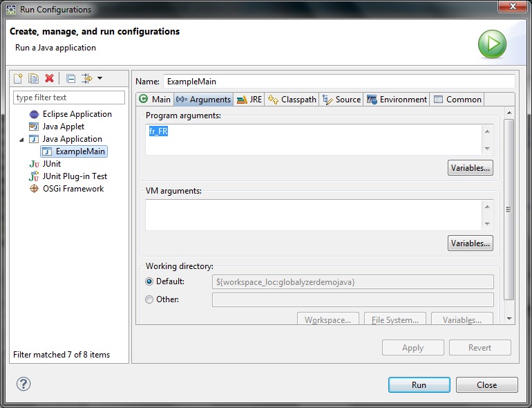Delete selected launch configuration via red X
The height and width of the screenshot is (408, 532).
49,78
